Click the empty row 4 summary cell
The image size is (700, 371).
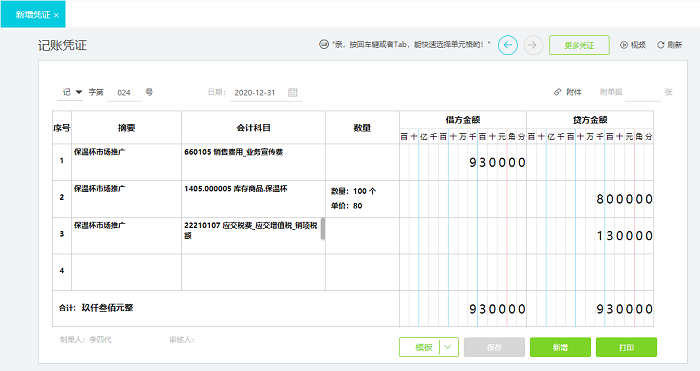126,272
